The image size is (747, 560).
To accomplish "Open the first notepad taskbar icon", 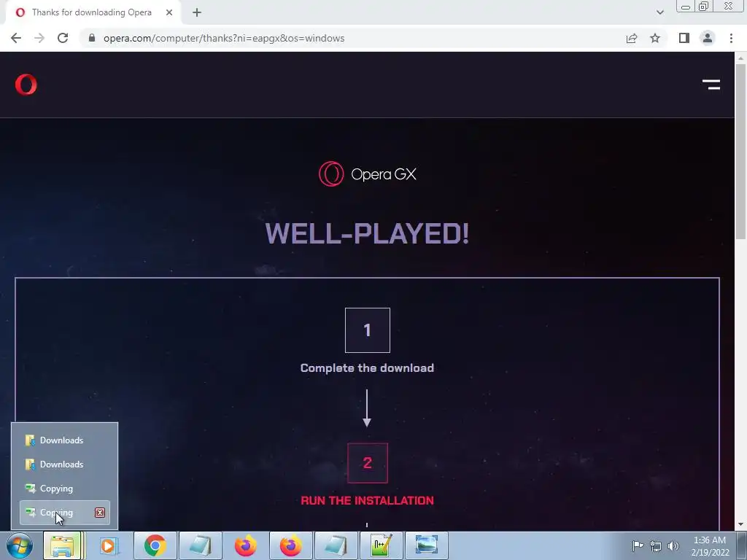I will tap(200, 545).
